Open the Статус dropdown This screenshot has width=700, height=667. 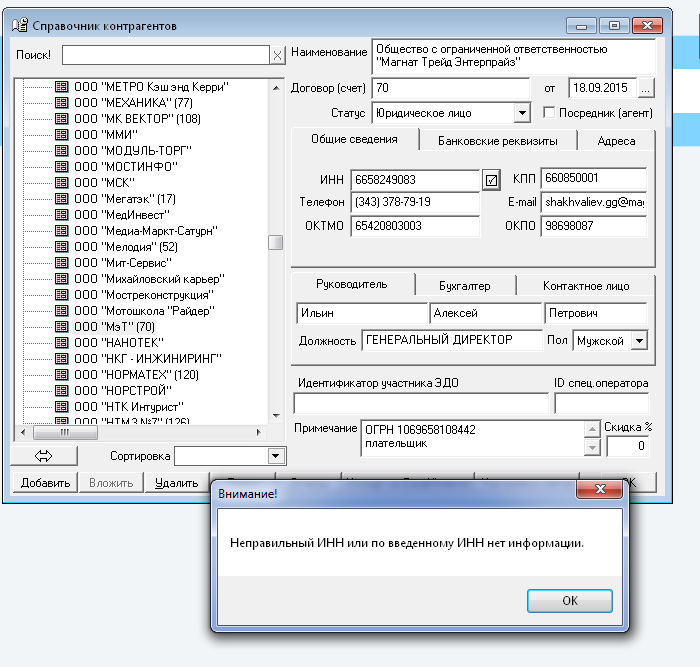[521, 113]
